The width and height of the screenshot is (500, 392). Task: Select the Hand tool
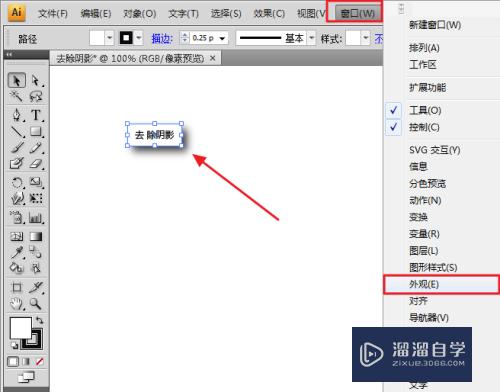(17, 303)
